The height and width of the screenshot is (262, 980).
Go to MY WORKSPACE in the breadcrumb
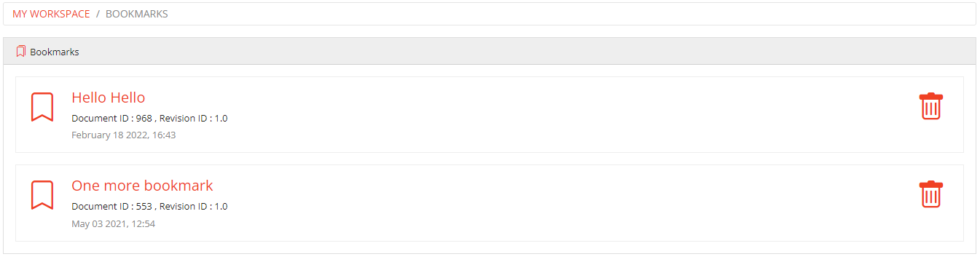51,14
